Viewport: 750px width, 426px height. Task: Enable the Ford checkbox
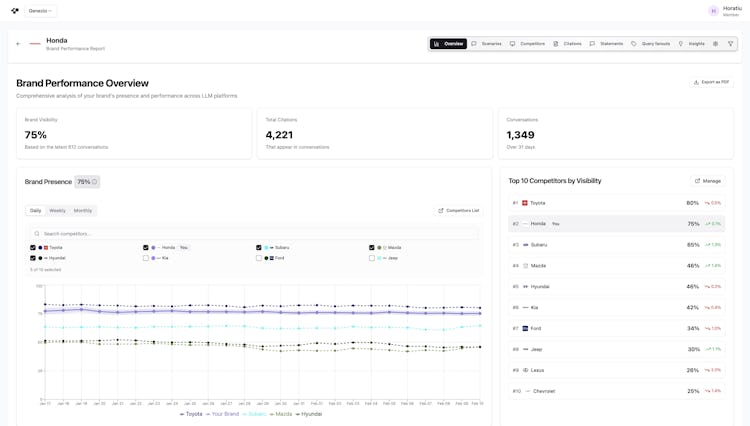click(259, 258)
